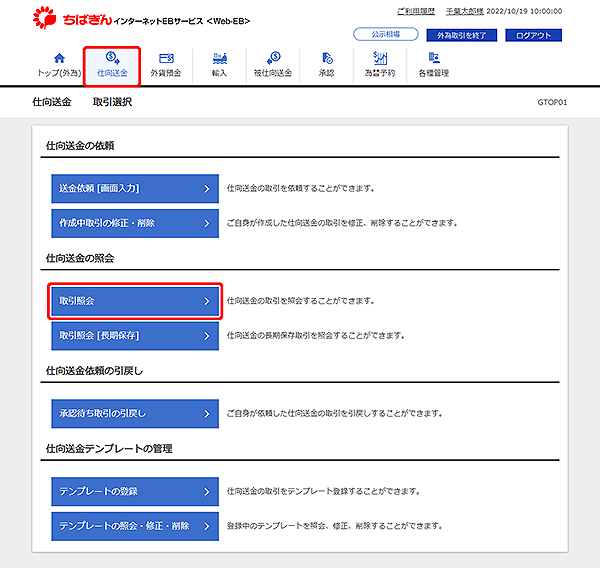Select the 輸入 menu label
The image size is (600, 568).
pos(220,73)
